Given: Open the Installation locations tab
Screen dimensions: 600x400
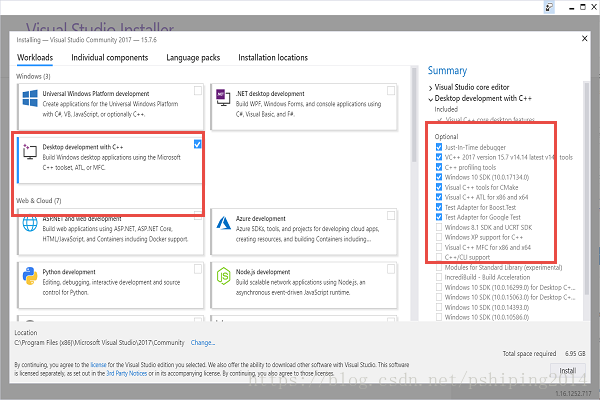Looking at the screenshot, I should [x=273, y=58].
